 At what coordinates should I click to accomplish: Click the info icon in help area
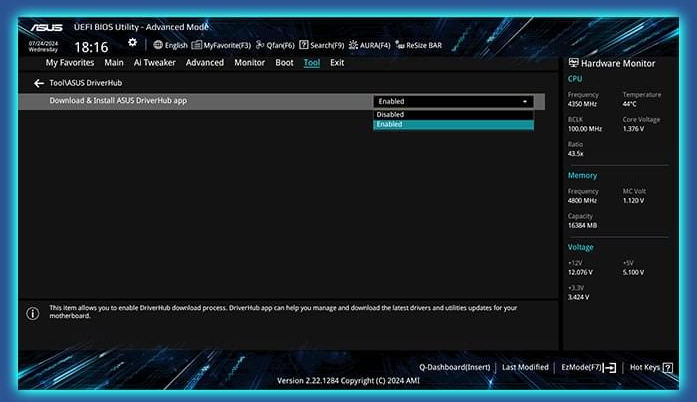pos(32,313)
